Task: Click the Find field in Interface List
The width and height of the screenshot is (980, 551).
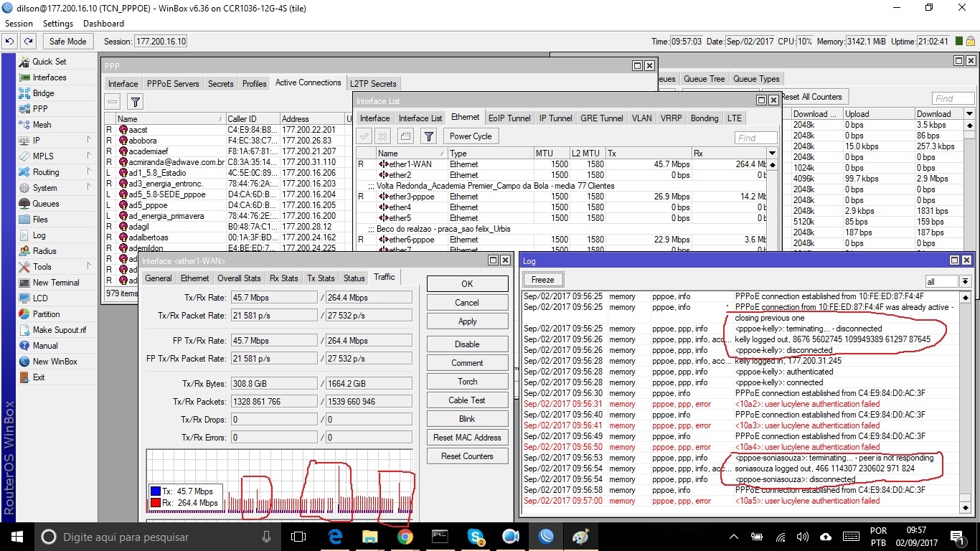Action: coord(755,138)
